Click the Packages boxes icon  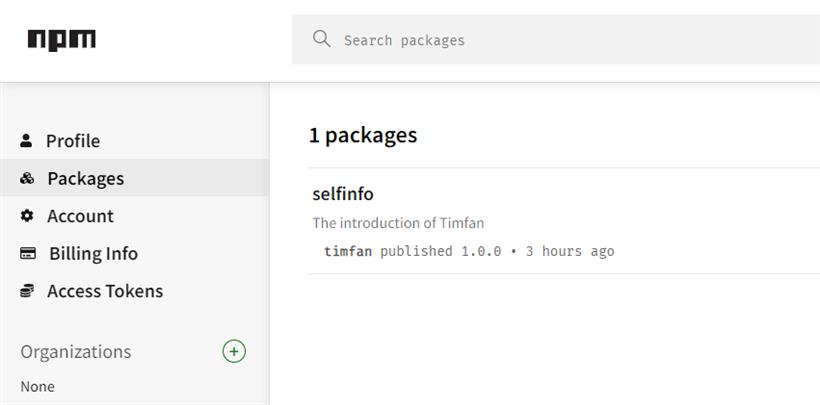coord(27,178)
